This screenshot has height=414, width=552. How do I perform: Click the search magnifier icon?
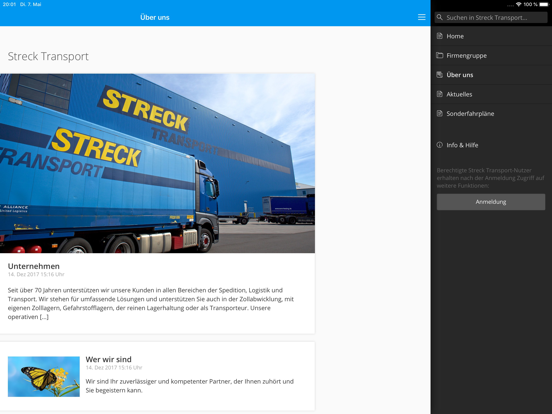point(440,17)
